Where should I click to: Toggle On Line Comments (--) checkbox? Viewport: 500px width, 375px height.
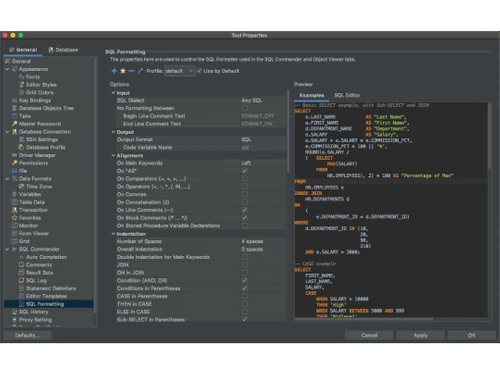[245, 210]
